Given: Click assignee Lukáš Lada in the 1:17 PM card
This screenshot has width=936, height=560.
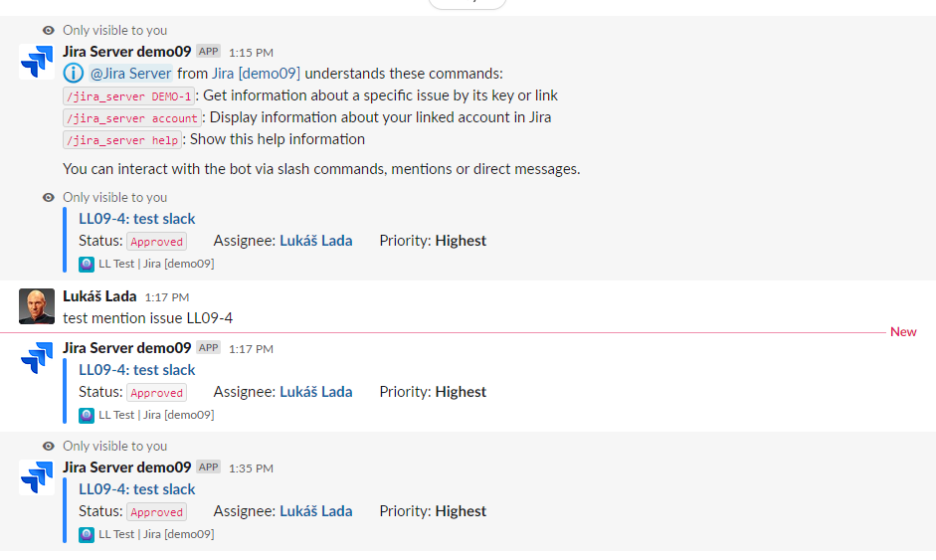Looking at the screenshot, I should (x=315, y=392).
